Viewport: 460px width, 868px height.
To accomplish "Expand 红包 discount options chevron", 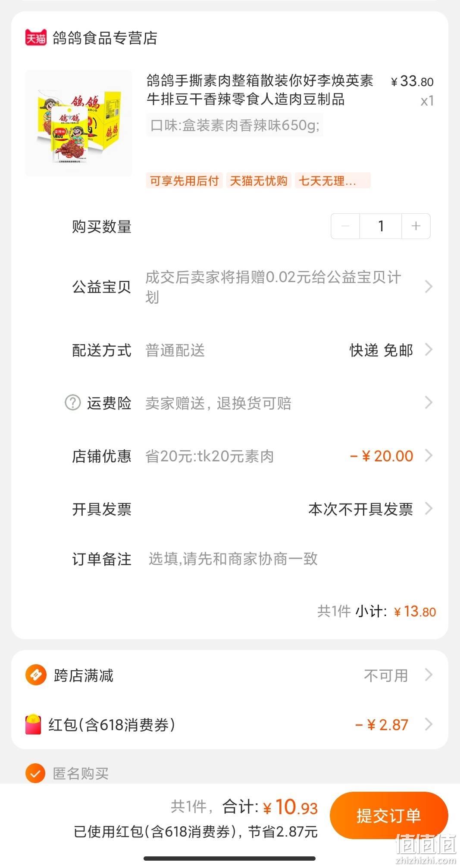I will (428, 724).
